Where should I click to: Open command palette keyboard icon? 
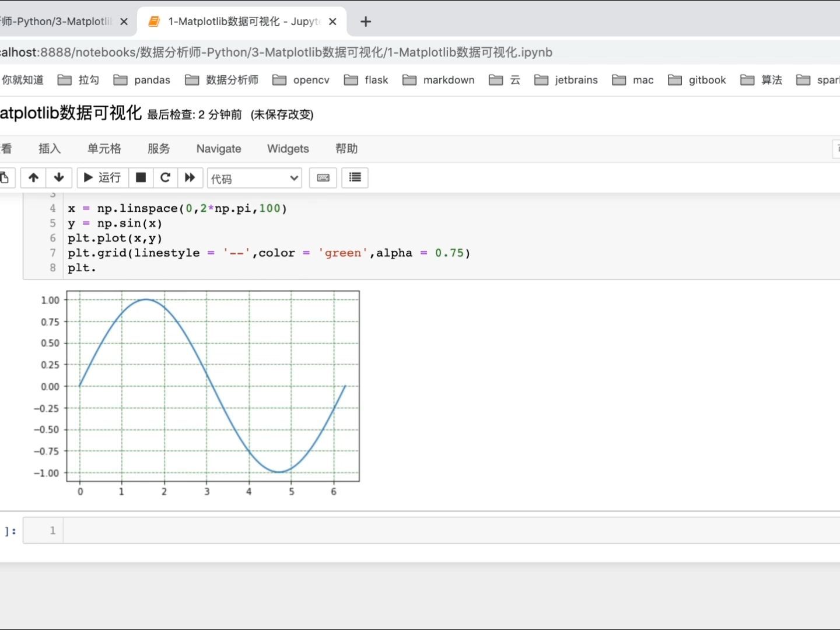coord(323,177)
